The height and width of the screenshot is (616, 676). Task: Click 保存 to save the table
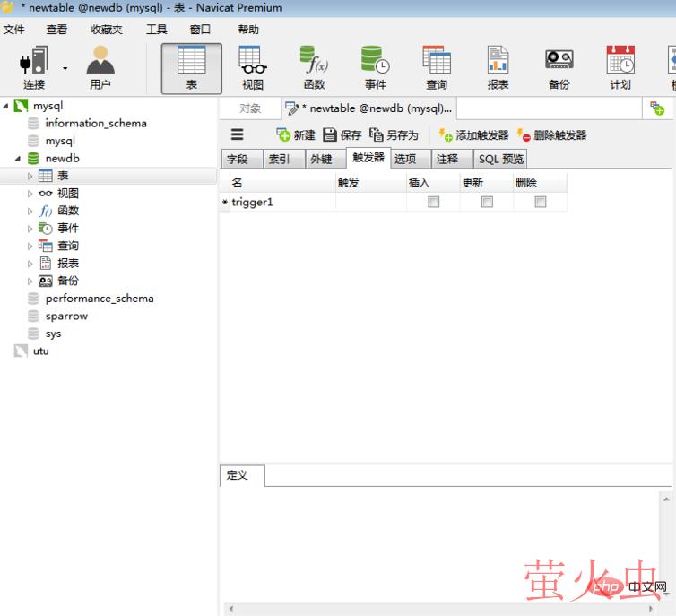point(342,134)
